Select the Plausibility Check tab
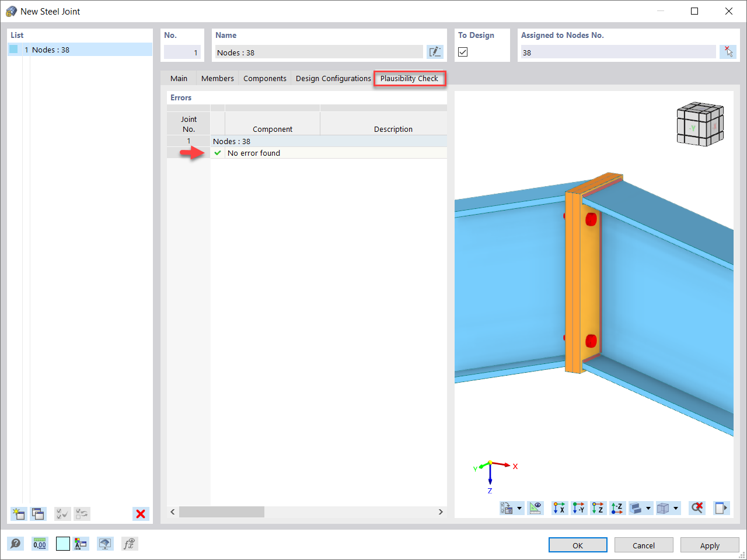 (x=410, y=78)
